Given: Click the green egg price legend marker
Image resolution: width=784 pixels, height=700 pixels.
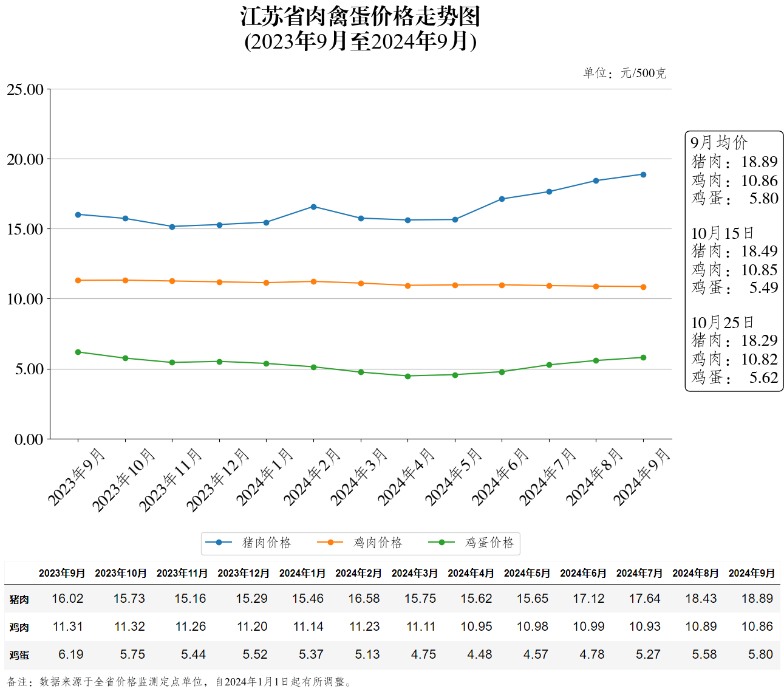Looking at the screenshot, I should click(441, 543).
